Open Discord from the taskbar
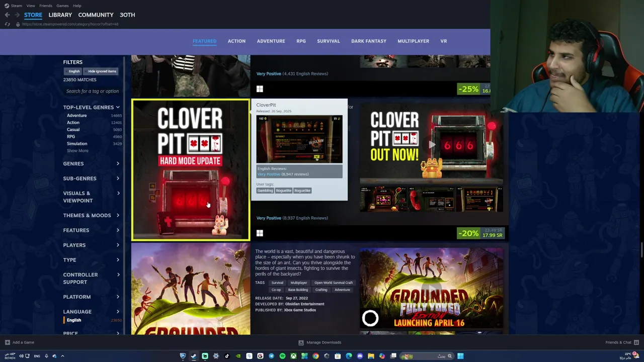This screenshot has height=362, width=644. (360, 356)
